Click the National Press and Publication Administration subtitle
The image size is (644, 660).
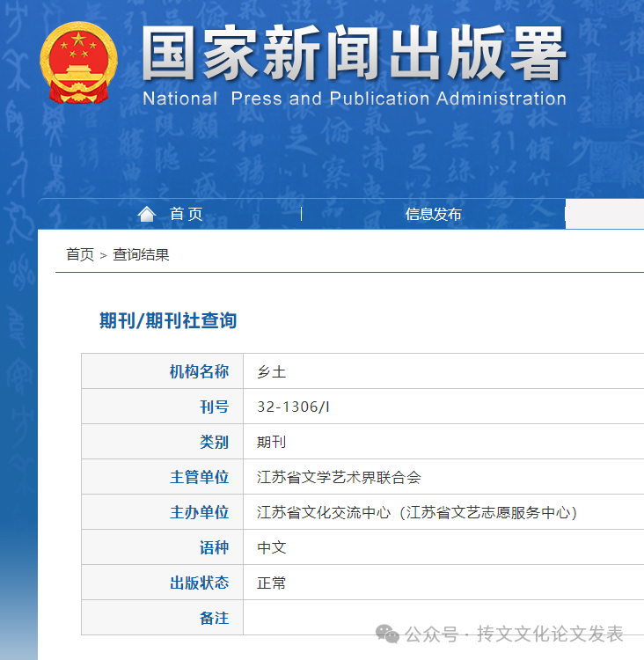[355, 99]
